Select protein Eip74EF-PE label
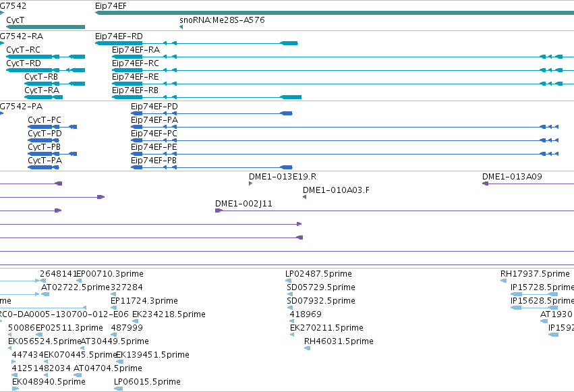The width and height of the screenshot is (574, 392). click(154, 147)
